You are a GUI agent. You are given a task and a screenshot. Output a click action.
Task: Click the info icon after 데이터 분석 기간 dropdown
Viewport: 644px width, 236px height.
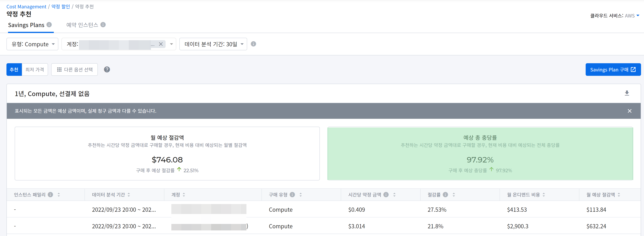point(253,44)
